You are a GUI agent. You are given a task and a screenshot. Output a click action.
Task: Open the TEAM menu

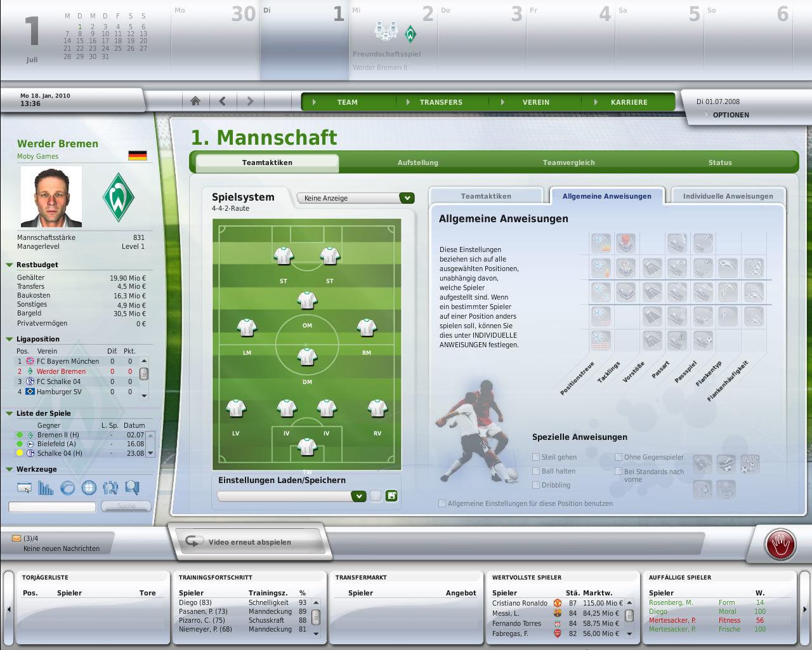347,102
